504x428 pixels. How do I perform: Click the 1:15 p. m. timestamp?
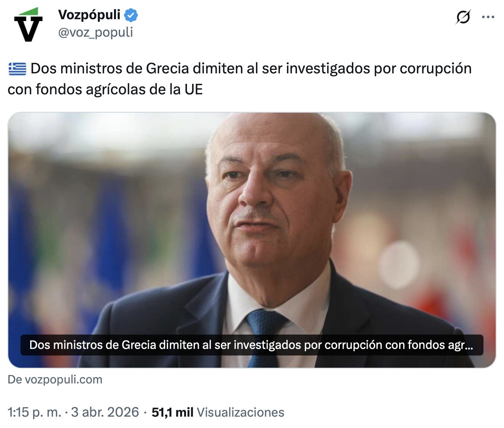[35, 412]
